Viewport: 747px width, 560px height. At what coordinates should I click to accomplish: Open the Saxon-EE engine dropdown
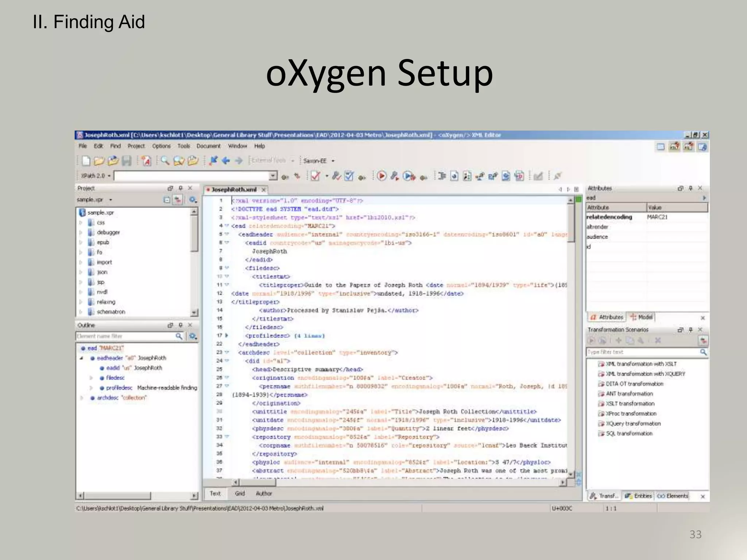coord(333,161)
